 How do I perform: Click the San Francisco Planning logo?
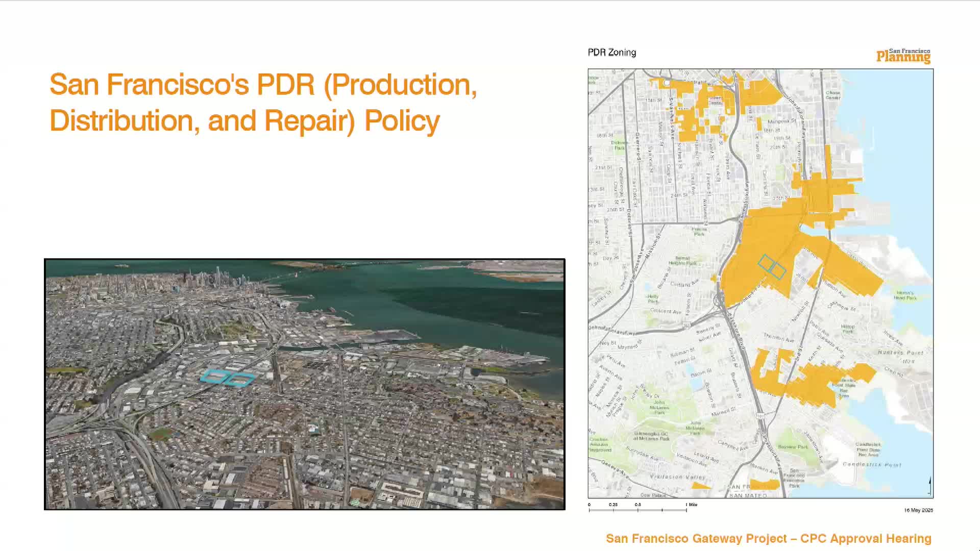903,56
